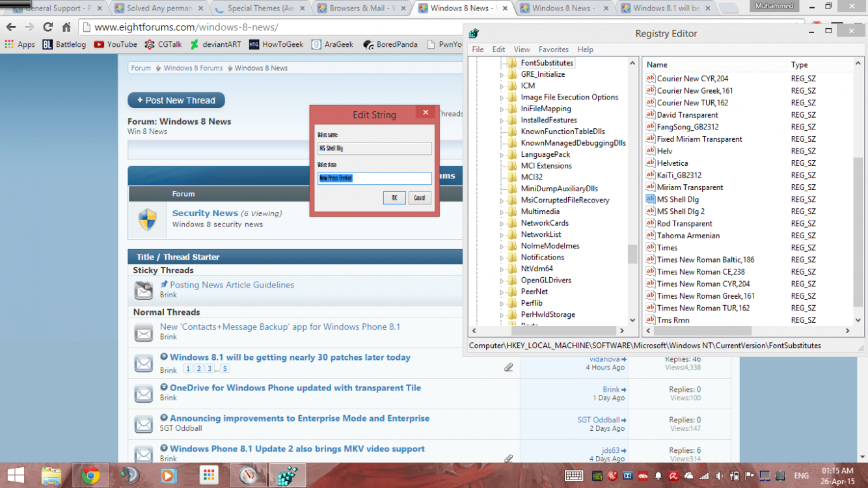Open Favorites menu in Registry Editor
This screenshot has height=488, width=868.
[x=553, y=49]
